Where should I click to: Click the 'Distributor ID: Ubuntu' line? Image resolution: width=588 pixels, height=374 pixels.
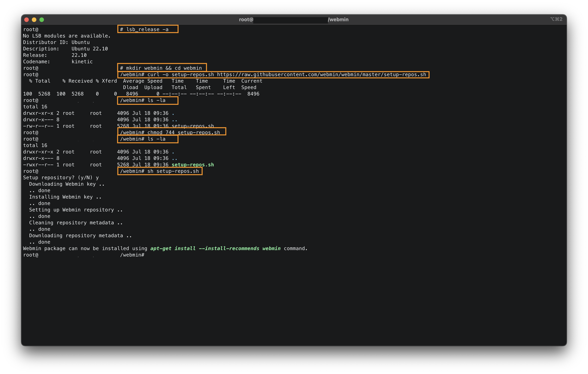[x=56, y=42]
